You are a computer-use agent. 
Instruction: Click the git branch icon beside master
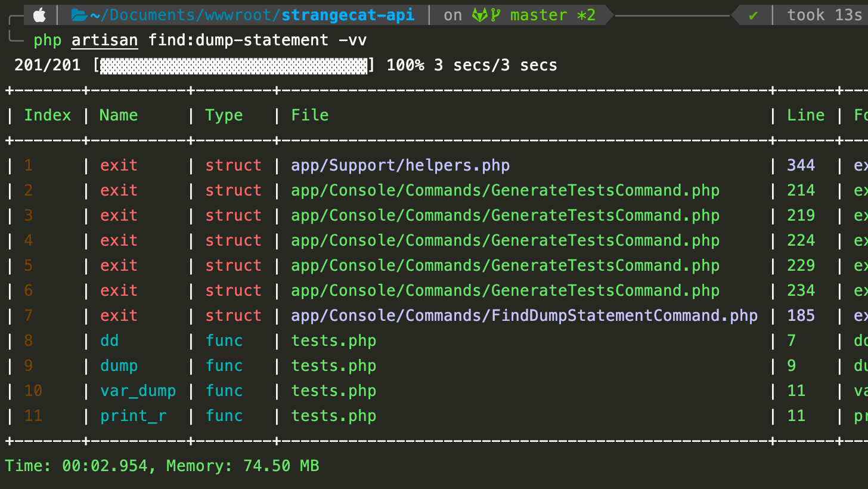496,15
